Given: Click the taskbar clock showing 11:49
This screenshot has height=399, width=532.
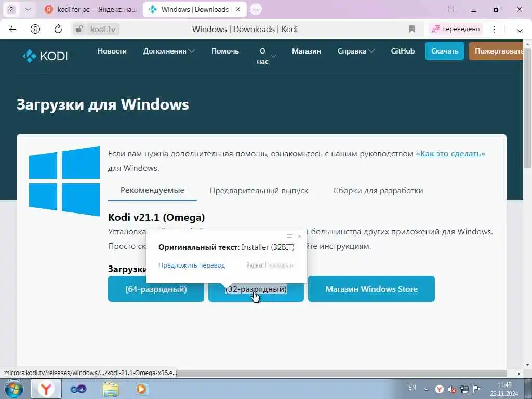Looking at the screenshot, I should point(504,389).
